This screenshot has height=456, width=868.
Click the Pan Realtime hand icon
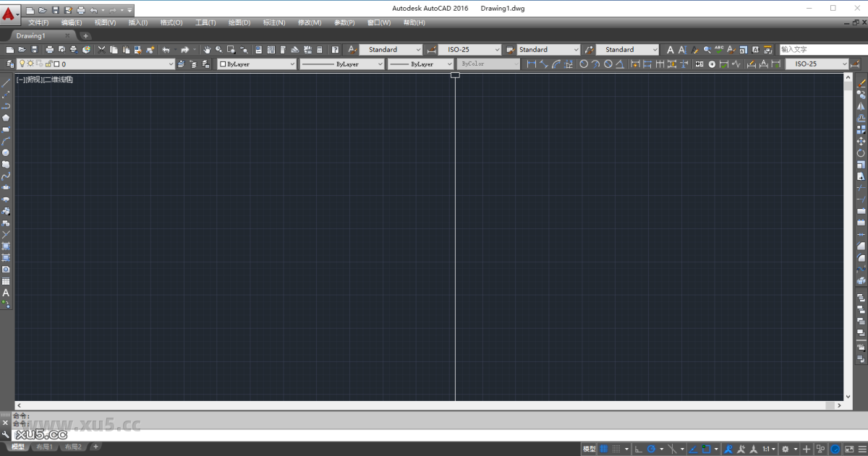208,49
